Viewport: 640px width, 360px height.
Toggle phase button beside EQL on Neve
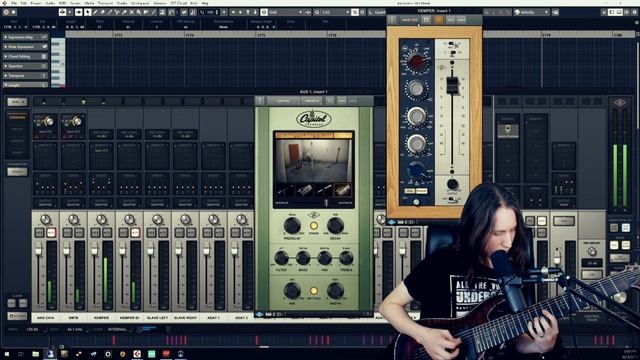(x=421, y=191)
